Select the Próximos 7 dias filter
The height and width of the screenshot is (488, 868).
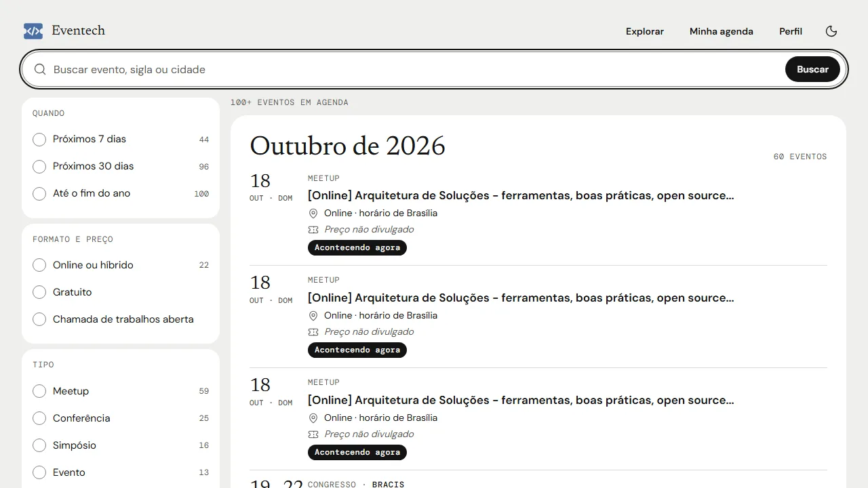tap(121, 139)
